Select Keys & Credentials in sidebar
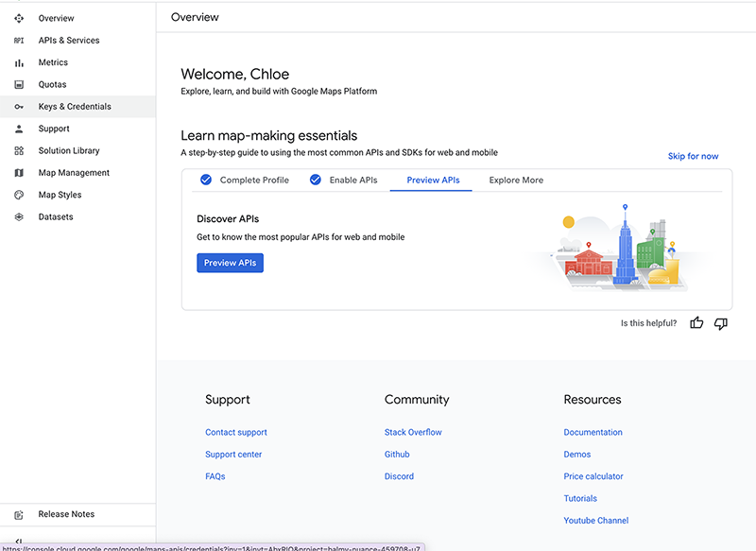The image size is (756, 551). click(x=77, y=107)
